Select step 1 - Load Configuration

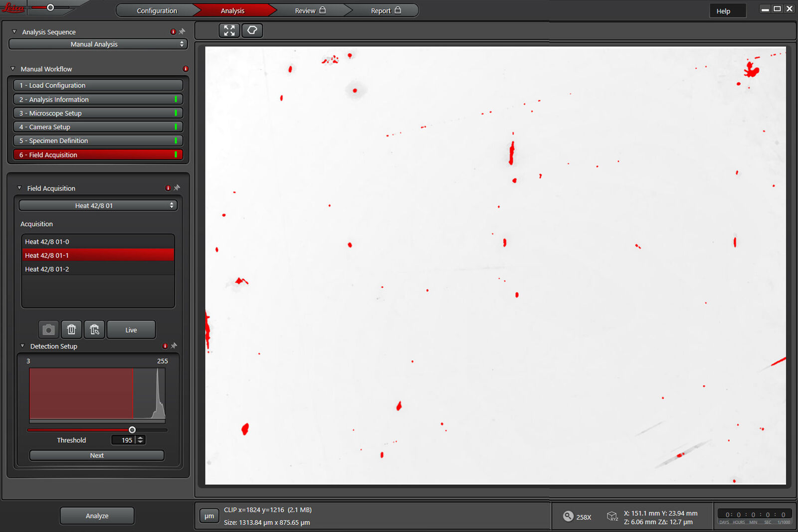[98, 85]
